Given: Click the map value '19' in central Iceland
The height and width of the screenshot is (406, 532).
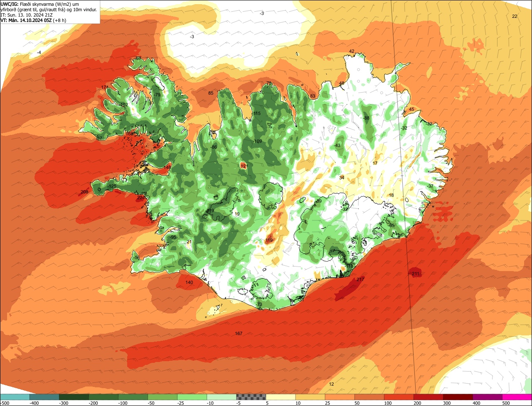Looking at the screenshot, I should [237, 214].
